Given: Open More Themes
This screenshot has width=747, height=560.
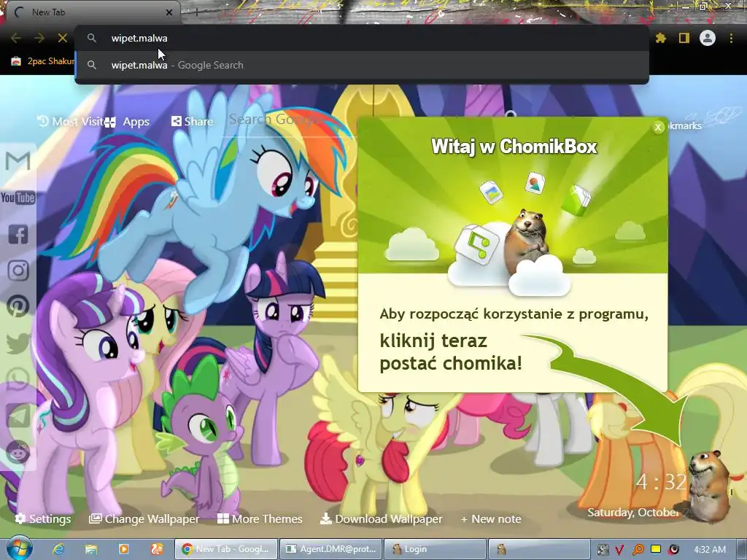Looking at the screenshot, I should [260, 518].
